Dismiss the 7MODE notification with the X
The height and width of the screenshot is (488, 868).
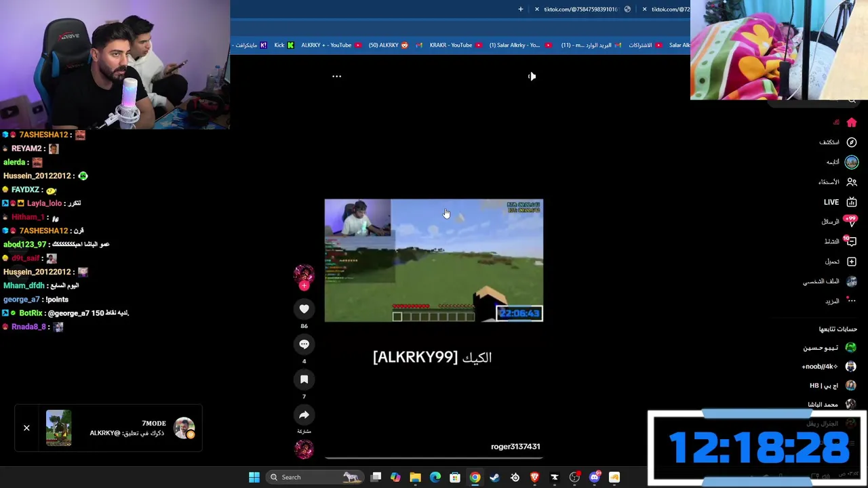[x=26, y=428]
